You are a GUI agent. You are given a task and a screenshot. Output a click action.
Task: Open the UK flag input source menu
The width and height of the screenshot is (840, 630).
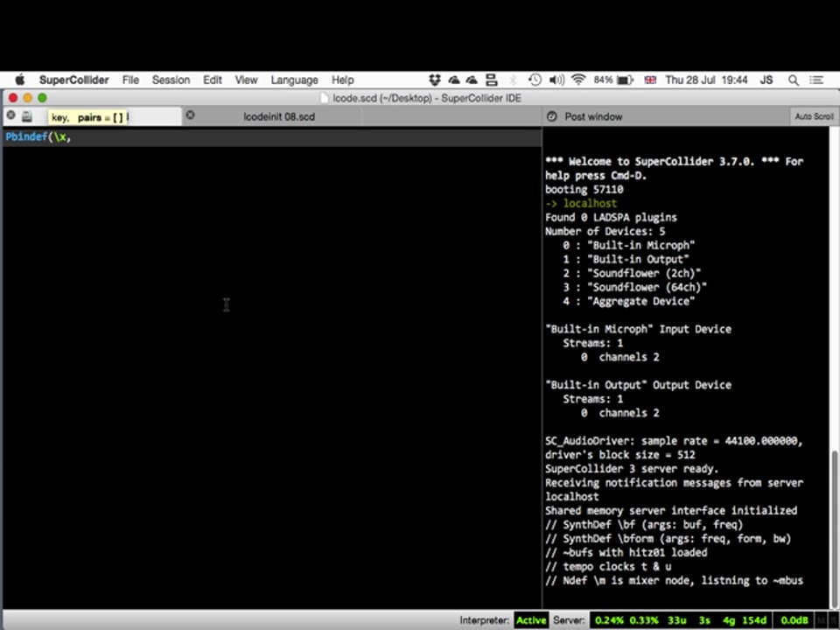click(x=650, y=80)
